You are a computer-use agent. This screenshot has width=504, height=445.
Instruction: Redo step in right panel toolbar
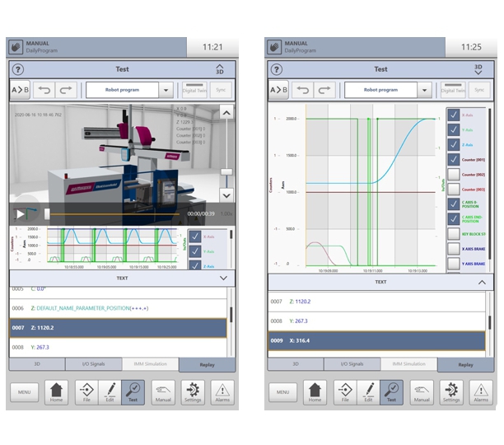click(324, 90)
